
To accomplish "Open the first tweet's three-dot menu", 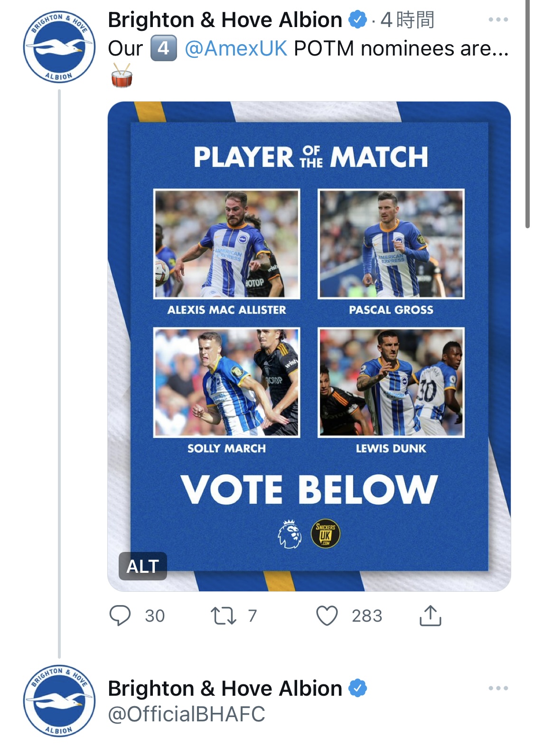I will pyautogui.click(x=498, y=19).
